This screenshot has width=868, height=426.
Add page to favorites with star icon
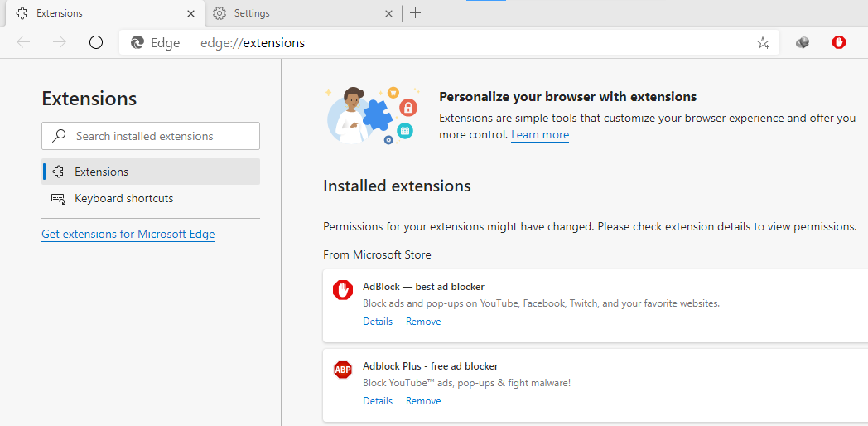tap(763, 42)
